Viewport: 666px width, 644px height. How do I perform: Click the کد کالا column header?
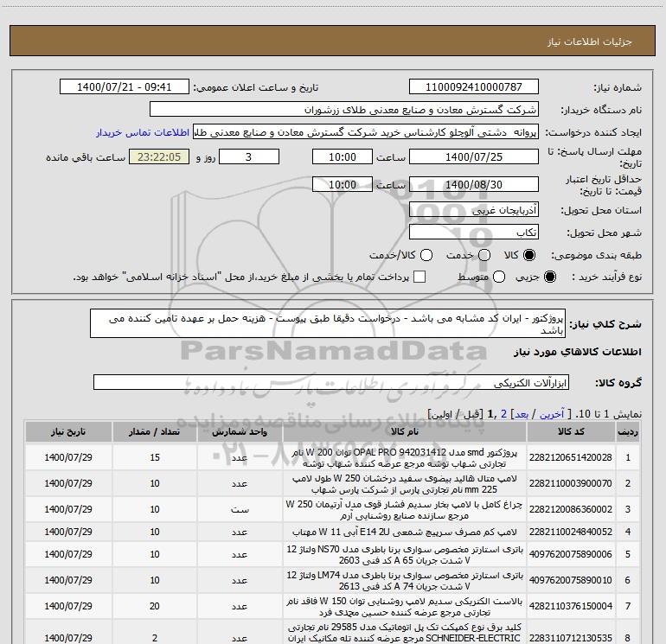(571, 431)
